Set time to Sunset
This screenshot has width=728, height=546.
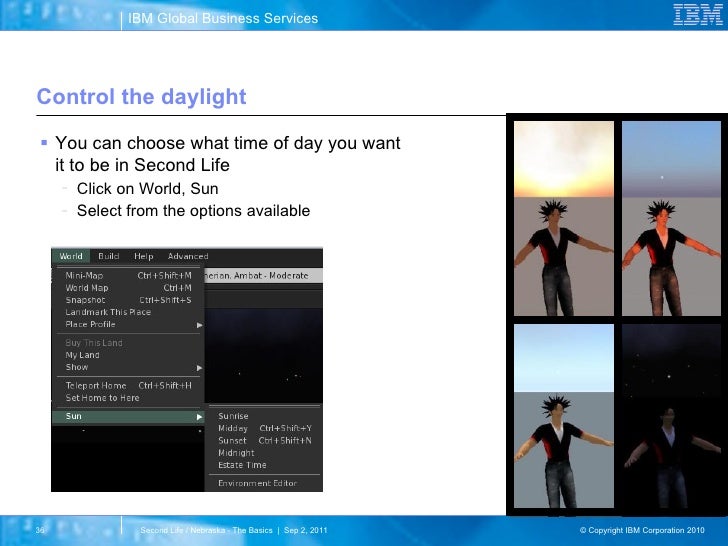264,440
